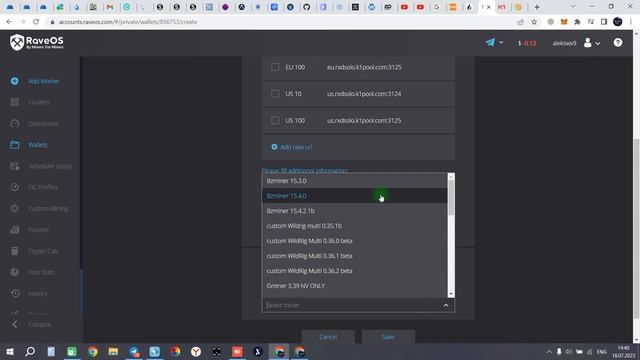Click the Add Worker plus icon
The height and width of the screenshot is (360, 640).
pyautogui.click(x=15, y=81)
